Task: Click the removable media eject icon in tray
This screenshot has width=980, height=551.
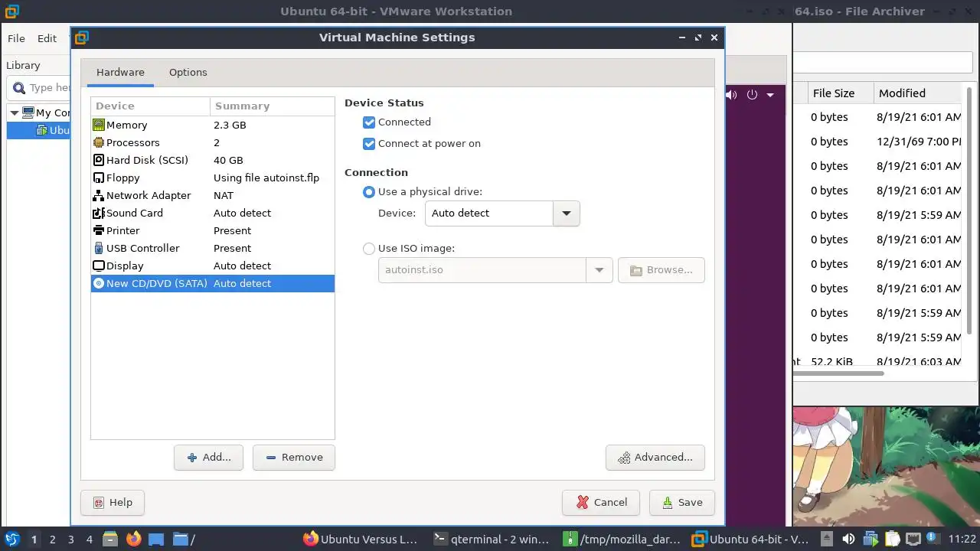Action: 827,539
